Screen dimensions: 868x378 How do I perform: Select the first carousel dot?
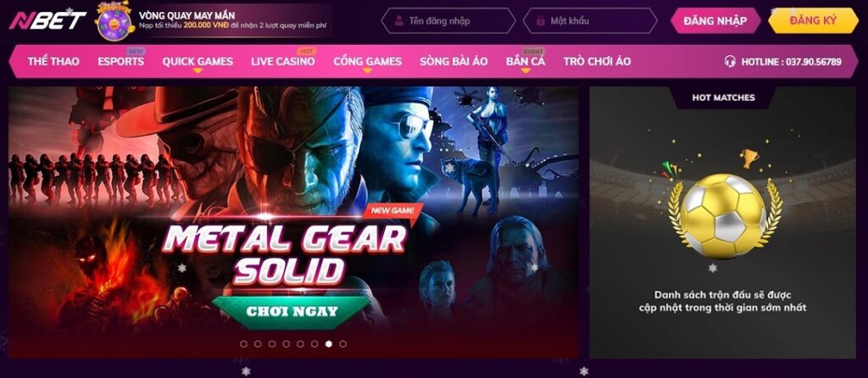243,344
